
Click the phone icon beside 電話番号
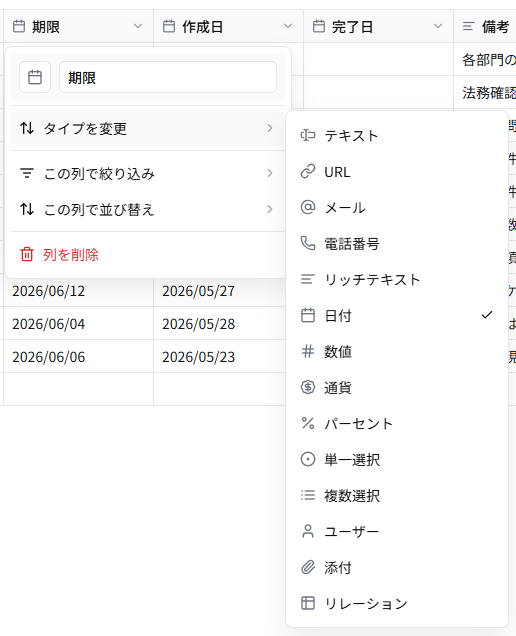308,243
